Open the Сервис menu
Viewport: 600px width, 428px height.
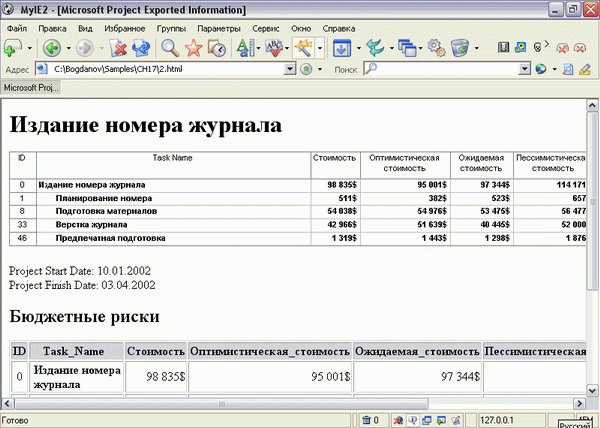[x=266, y=29]
